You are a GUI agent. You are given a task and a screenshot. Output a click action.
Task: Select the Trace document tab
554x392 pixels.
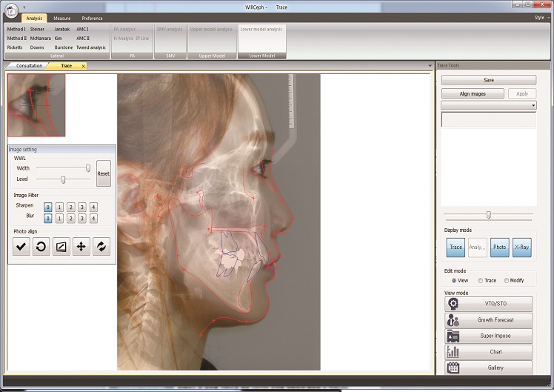(66, 66)
